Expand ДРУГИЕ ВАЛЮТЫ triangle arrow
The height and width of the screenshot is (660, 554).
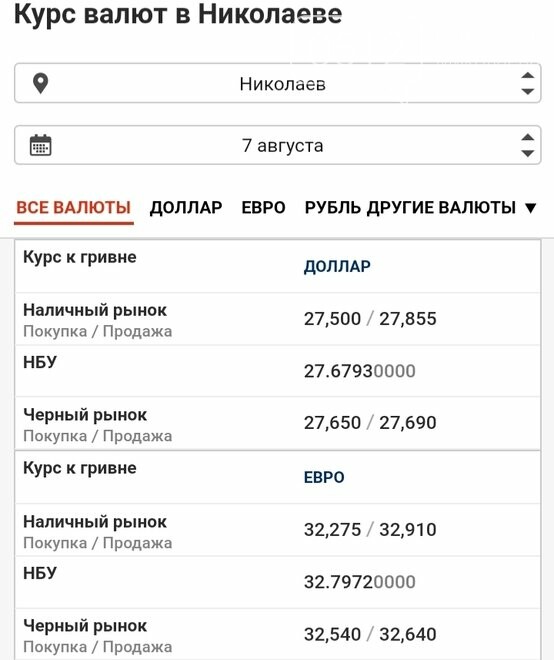(531, 208)
